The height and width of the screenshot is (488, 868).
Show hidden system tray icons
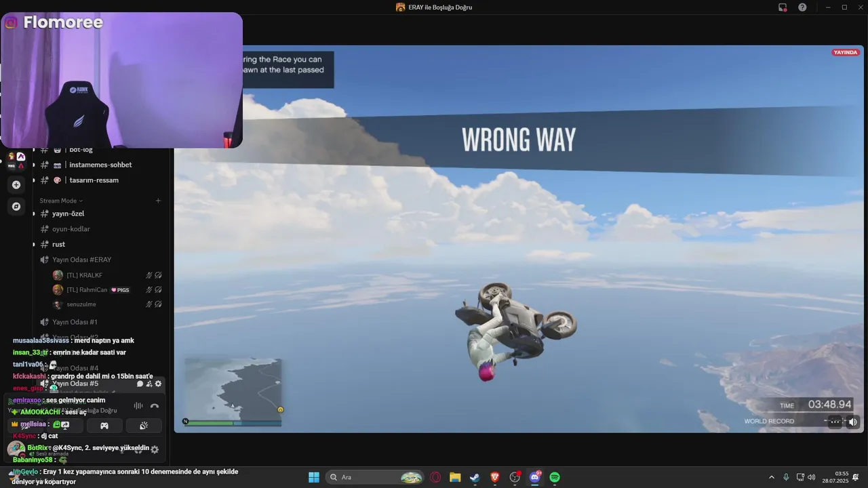pos(771,477)
